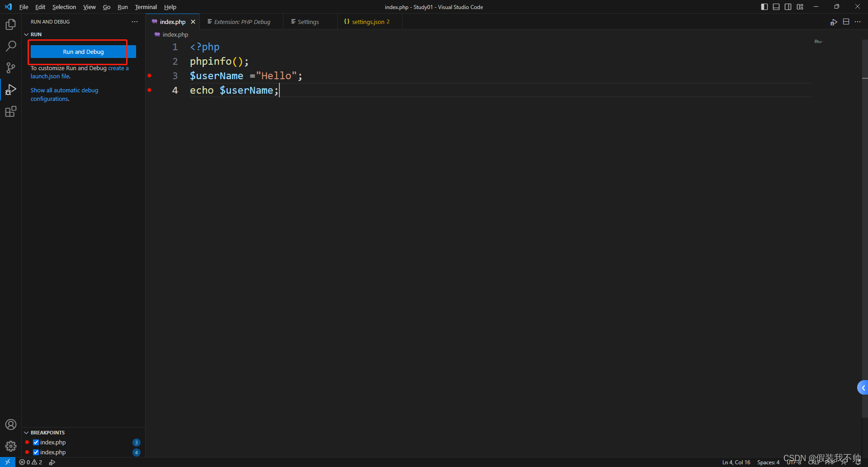The height and width of the screenshot is (467, 868).
Task: Click the Run and Debug button
Action: [x=83, y=52]
